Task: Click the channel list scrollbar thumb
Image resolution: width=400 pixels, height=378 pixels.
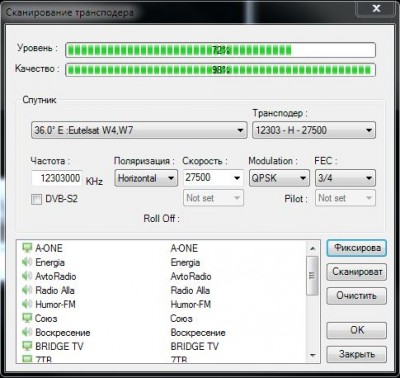Action: click(312, 276)
